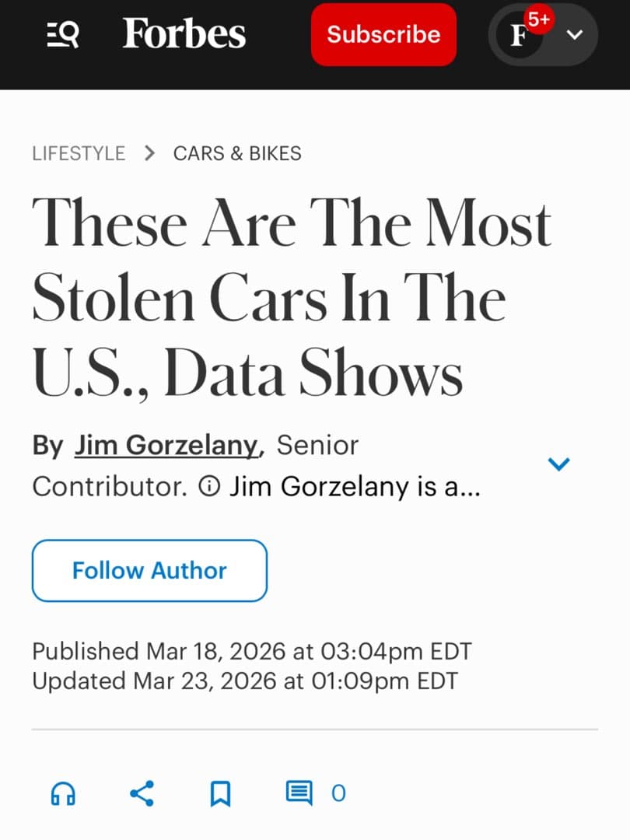
Task: Go to Forbes home via logo
Action: pos(184,33)
